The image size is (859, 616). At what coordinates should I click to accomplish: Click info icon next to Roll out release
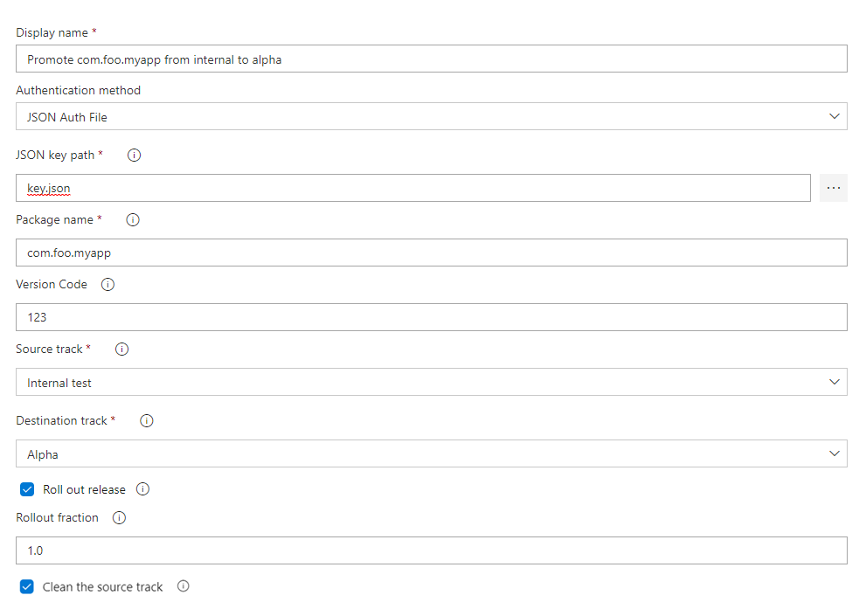(143, 489)
